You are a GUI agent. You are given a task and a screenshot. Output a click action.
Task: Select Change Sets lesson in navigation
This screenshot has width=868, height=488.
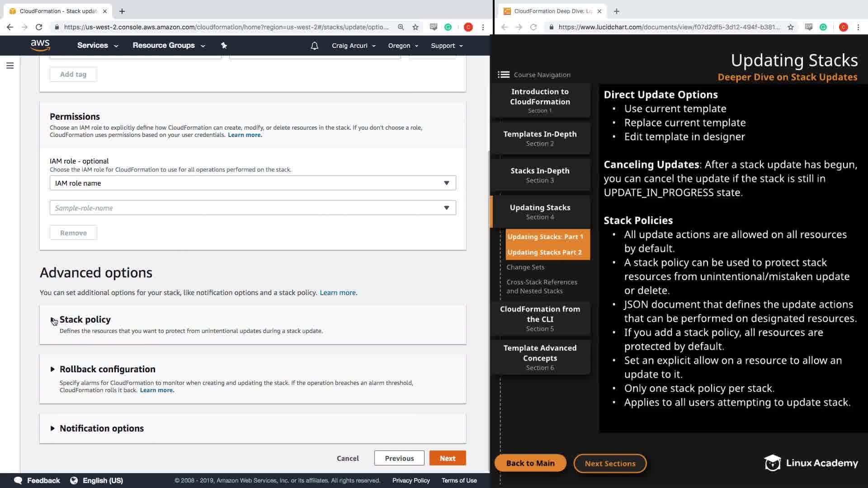pyautogui.click(x=525, y=267)
